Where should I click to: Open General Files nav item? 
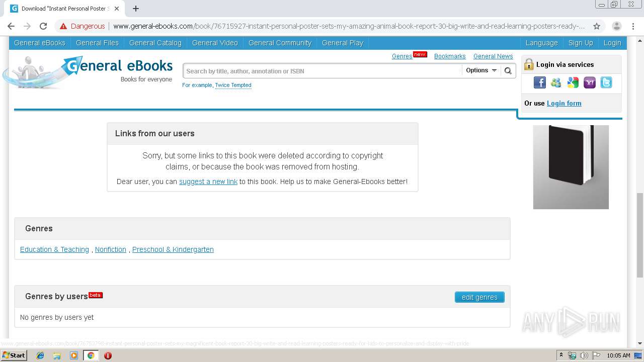click(x=97, y=43)
